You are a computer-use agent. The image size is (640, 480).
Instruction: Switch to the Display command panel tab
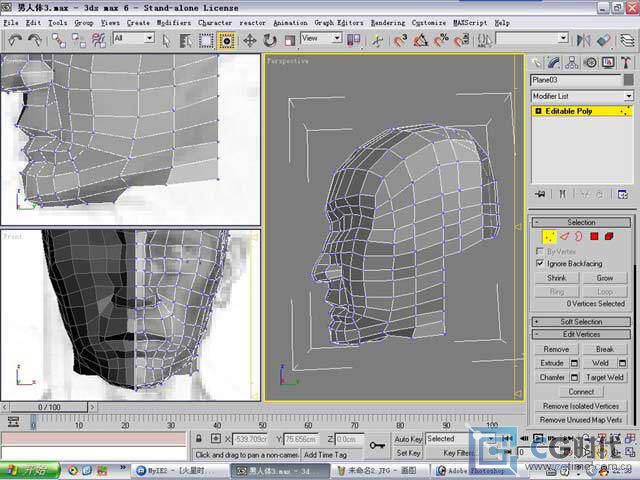click(608, 62)
